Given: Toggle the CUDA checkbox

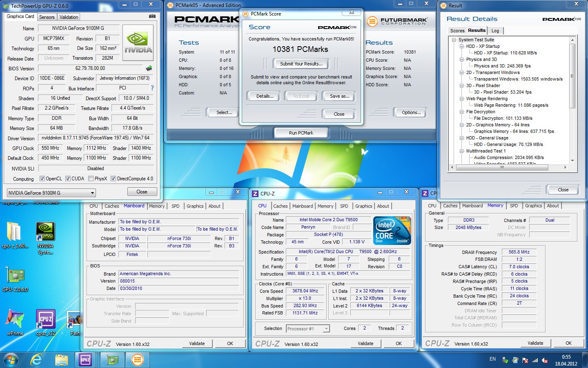Looking at the screenshot, I should [x=68, y=179].
